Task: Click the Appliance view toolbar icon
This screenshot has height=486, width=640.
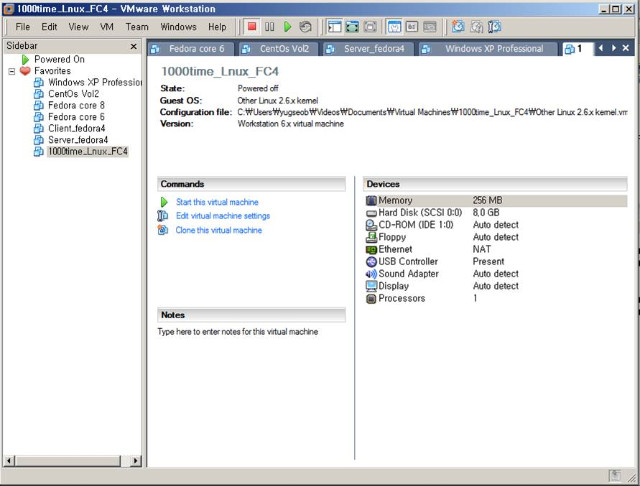Action: pyautogui.click(x=429, y=27)
